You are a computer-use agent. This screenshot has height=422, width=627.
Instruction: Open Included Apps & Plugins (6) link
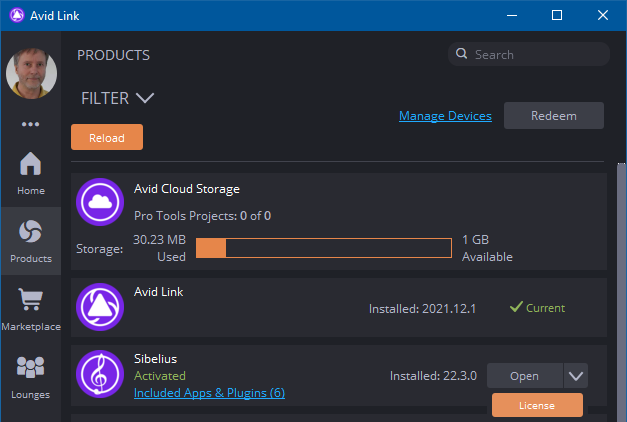tap(209, 393)
